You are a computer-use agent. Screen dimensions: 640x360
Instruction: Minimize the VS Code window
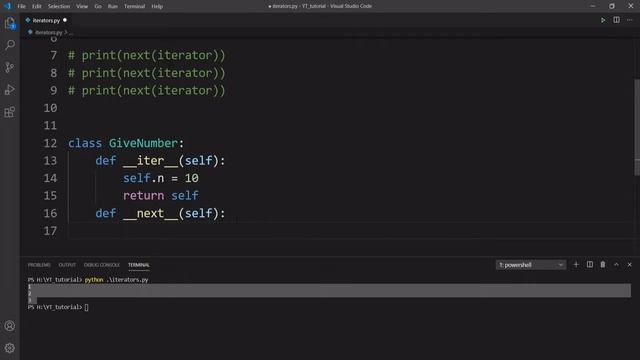pyautogui.click(x=593, y=6)
